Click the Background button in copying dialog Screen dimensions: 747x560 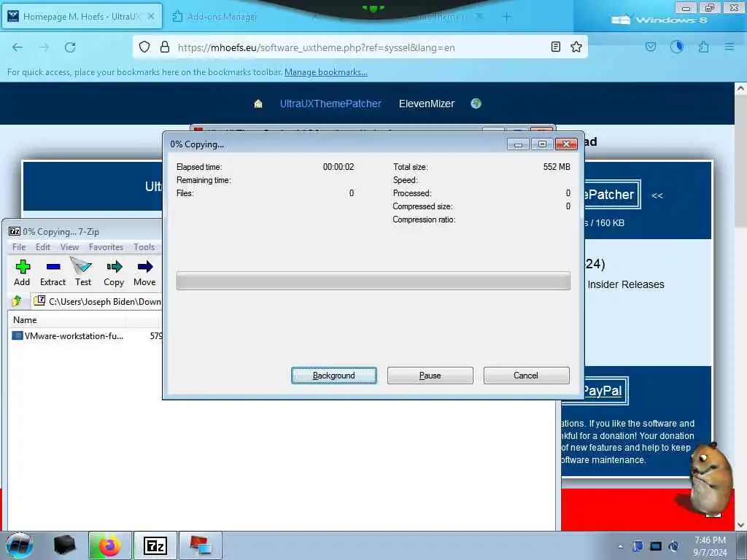pyautogui.click(x=334, y=376)
